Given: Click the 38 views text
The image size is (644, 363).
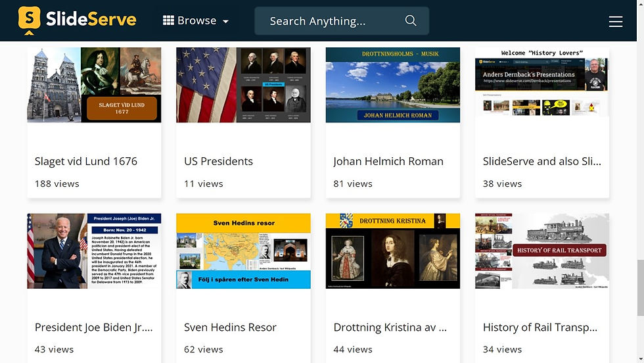Looking at the screenshot, I should click(x=502, y=183).
